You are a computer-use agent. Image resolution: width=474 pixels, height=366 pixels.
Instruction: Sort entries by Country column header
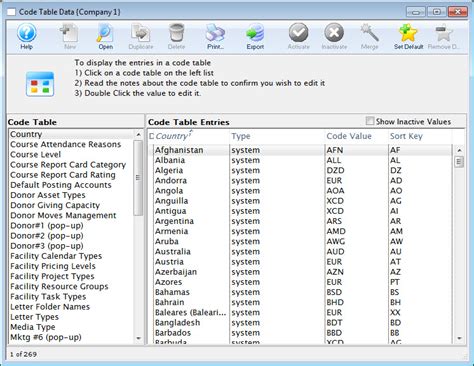[173, 136]
